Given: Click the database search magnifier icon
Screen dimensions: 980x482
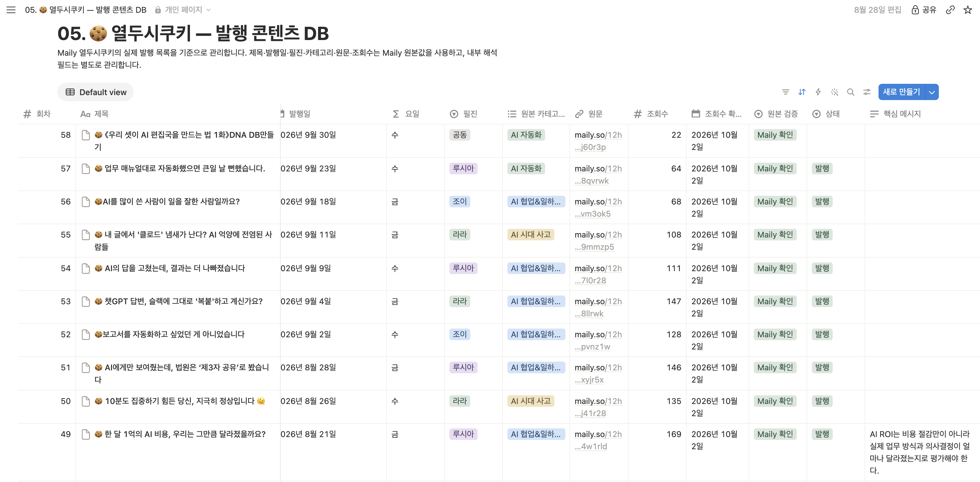Looking at the screenshot, I should pos(851,92).
